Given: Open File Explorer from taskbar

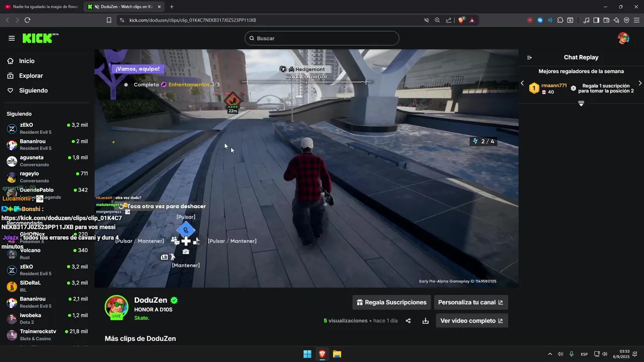Looking at the screenshot, I should [x=337, y=354].
